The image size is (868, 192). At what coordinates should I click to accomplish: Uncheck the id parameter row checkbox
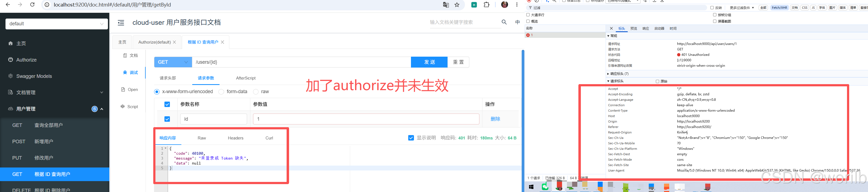[167, 119]
